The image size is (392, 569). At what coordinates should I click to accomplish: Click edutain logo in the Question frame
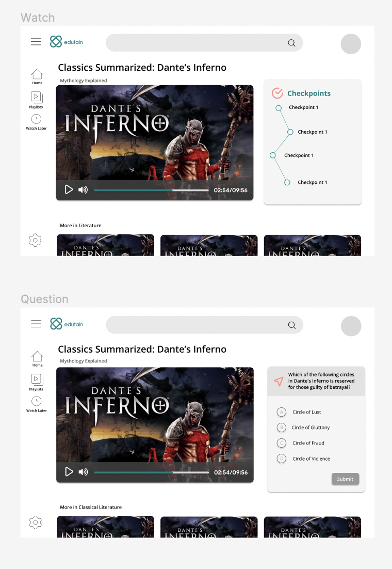coord(67,324)
